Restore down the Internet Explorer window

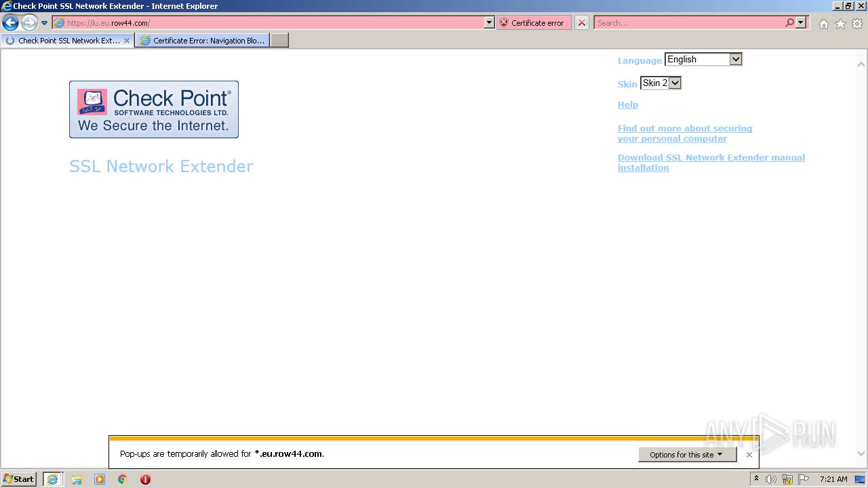pyautogui.click(x=848, y=6)
